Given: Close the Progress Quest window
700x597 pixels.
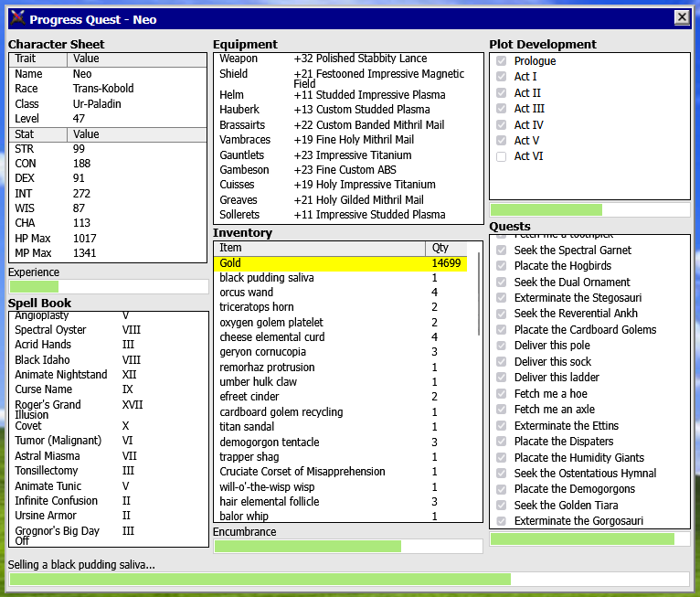Looking at the screenshot, I should tap(682, 18).
